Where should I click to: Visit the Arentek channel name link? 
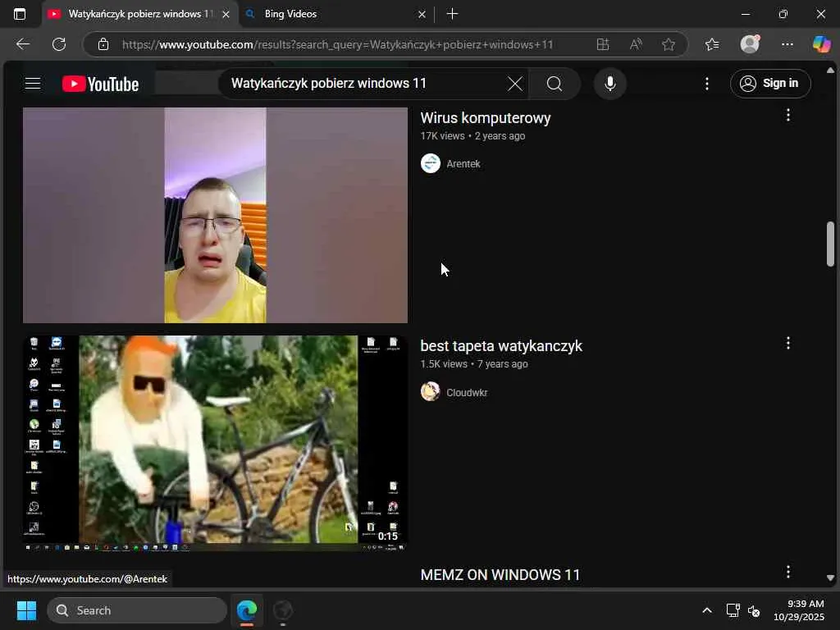click(463, 164)
